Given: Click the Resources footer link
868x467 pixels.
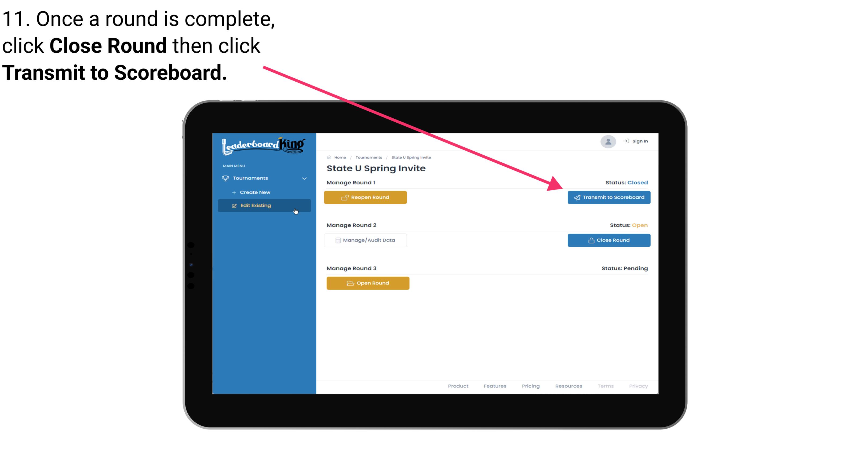Looking at the screenshot, I should (568, 386).
